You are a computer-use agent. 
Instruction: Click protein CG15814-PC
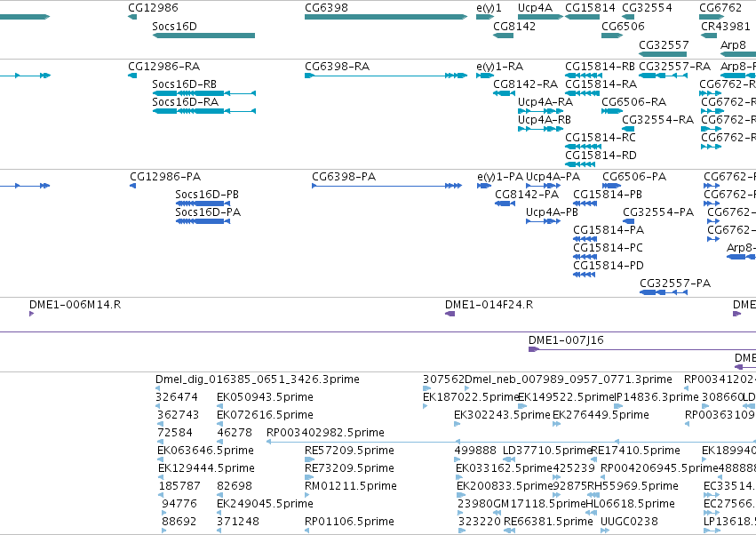pos(585,257)
